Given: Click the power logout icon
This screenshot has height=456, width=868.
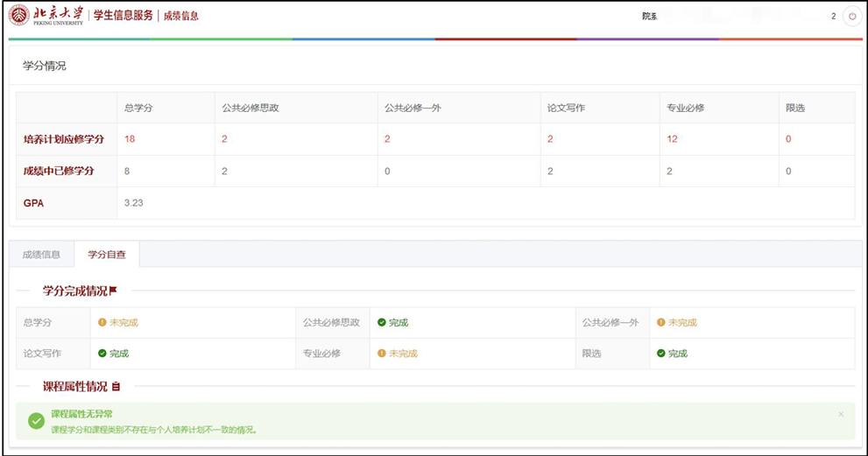Looking at the screenshot, I should tap(851, 17).
